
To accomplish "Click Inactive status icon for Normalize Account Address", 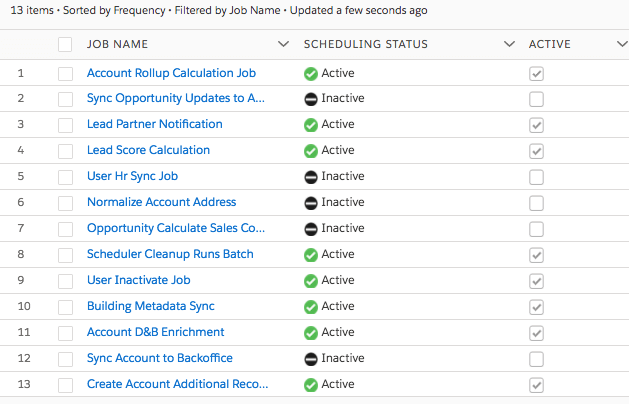I will (x=311, y=203).
